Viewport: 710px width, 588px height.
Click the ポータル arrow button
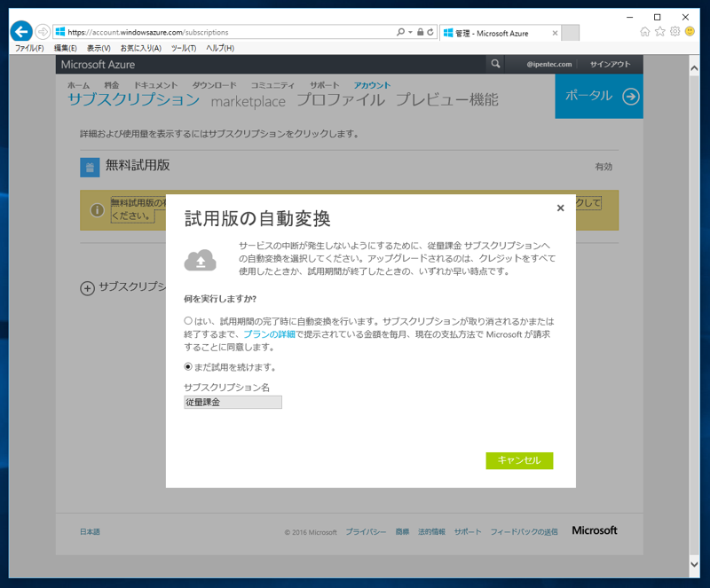(599, 97)
